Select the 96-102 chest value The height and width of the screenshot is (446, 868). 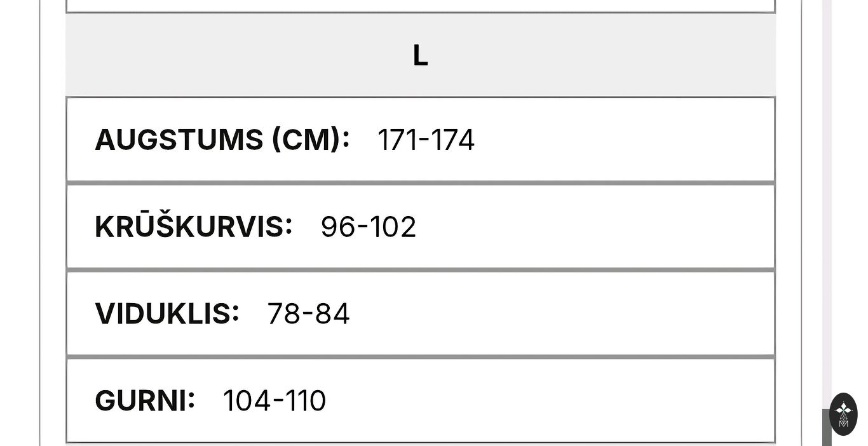click(x=368, y=227)
